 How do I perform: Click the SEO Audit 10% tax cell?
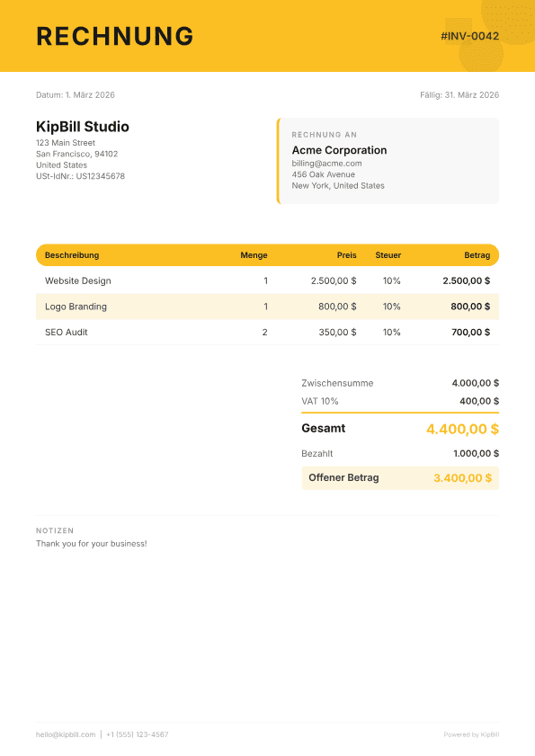click(x=392, y=333)
